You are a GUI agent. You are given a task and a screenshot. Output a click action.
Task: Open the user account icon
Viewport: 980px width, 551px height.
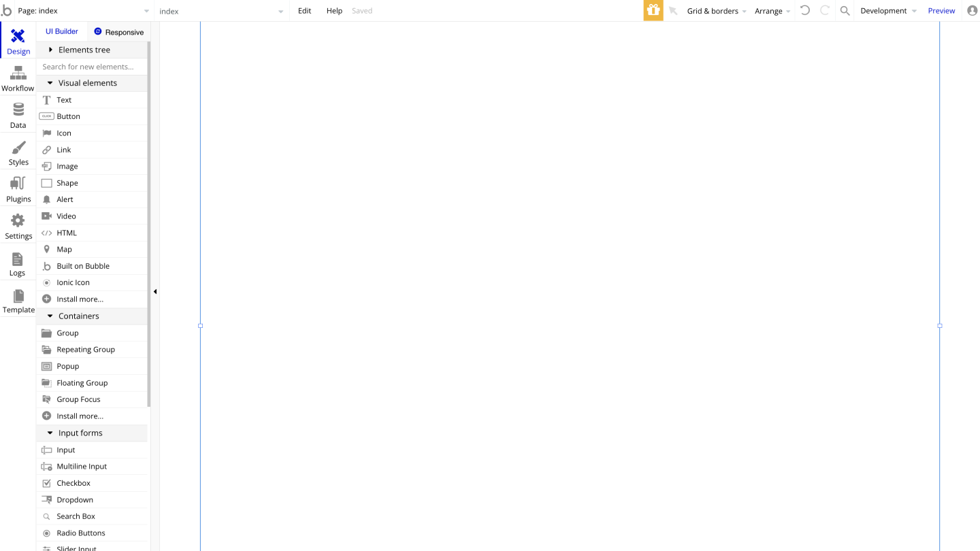pyautogui.click(x=972, y=11)
